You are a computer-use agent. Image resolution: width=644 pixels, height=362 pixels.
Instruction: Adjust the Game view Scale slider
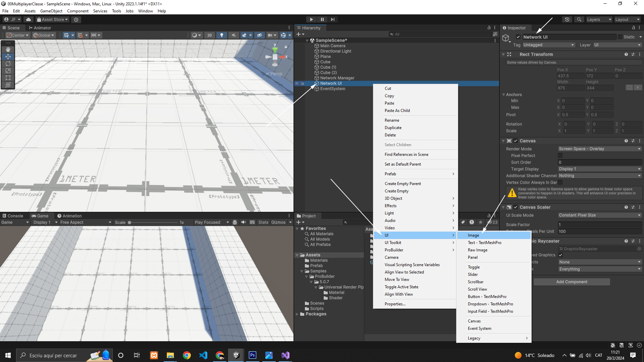129,223
